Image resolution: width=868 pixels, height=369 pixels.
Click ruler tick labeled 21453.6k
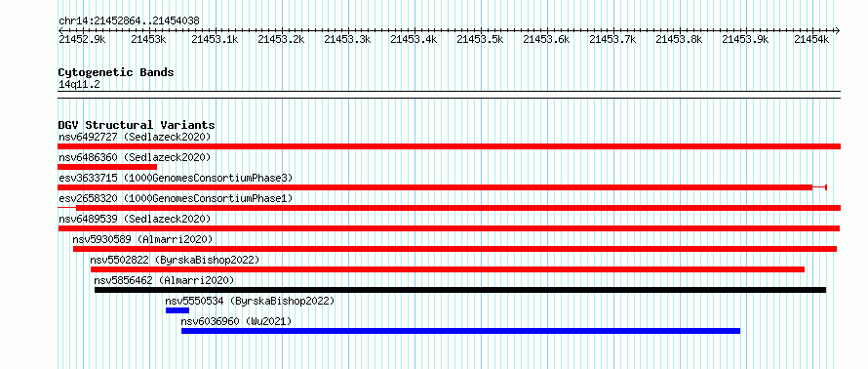point(546,39)
